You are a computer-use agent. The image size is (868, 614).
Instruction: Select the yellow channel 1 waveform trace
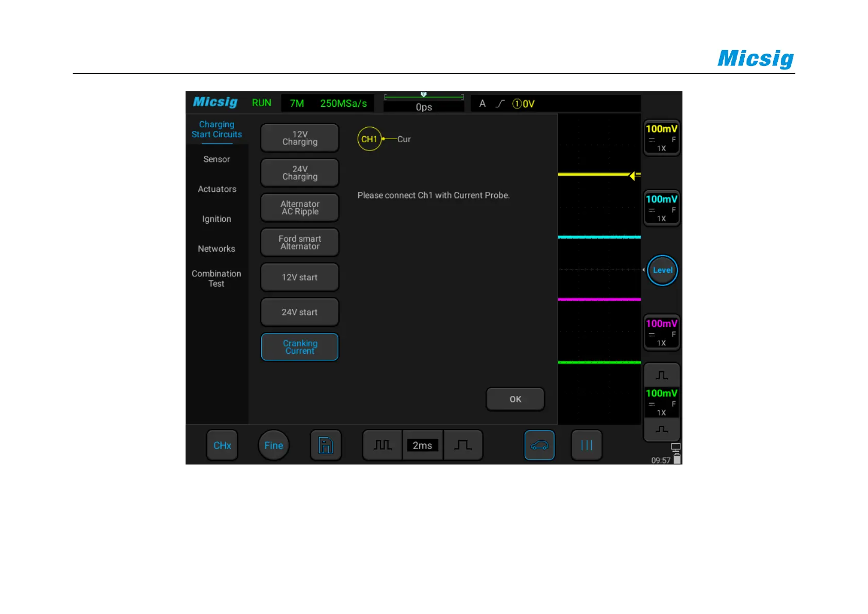point(594,175)
